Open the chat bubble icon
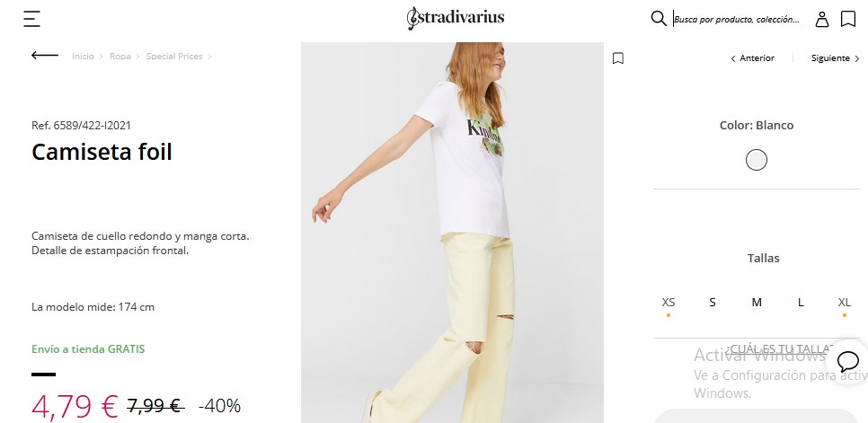Screen dimensions: 868x423 pyautogui.click(x=847, y=362)
